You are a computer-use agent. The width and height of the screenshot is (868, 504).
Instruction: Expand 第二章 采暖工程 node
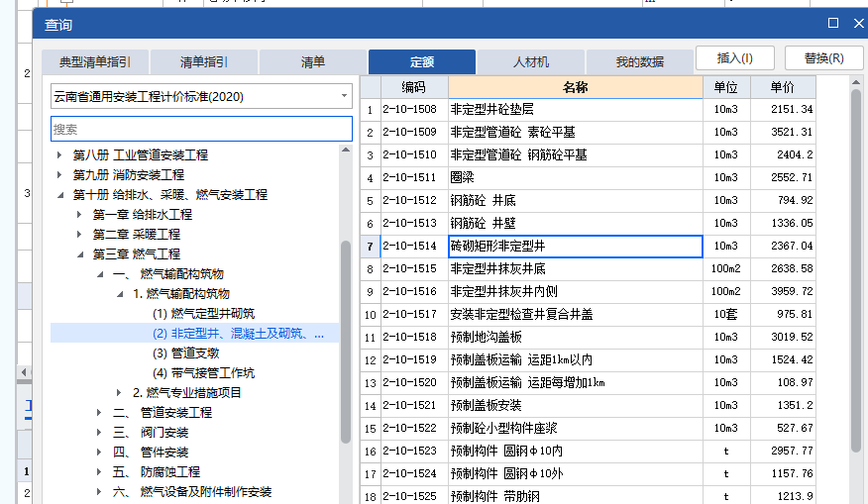pos(79,235)
